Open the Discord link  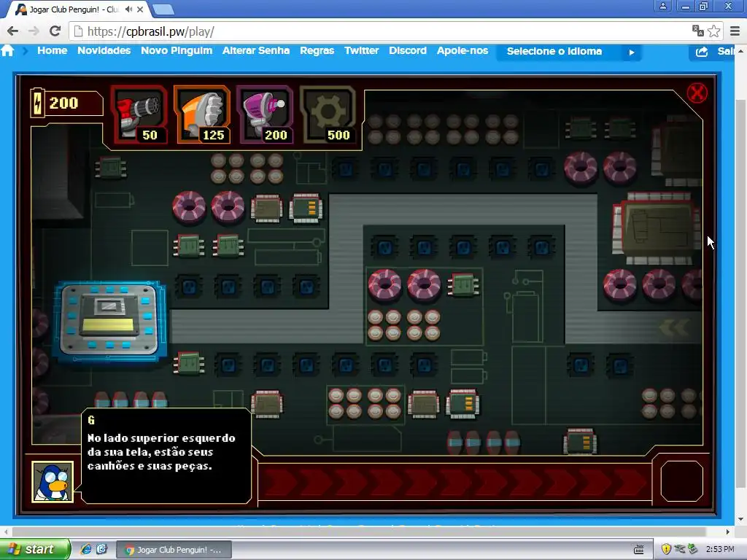point(408,50)
